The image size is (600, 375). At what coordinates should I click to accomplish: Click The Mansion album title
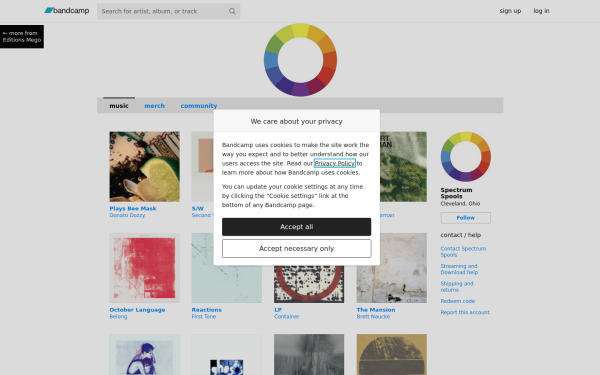coord(376,310)
